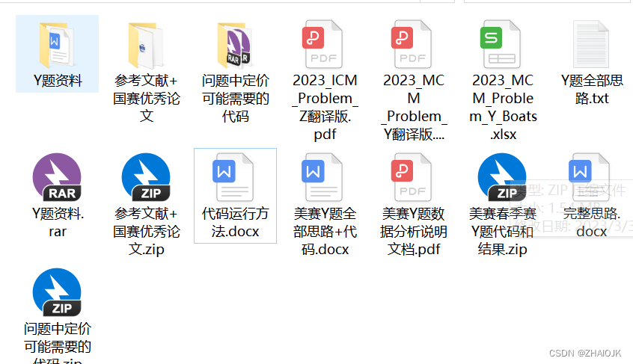Screen dimensions: 633x364
Task: Click the 问题中定价可能需要的代码.zip file name text
Action: point(58,342)
